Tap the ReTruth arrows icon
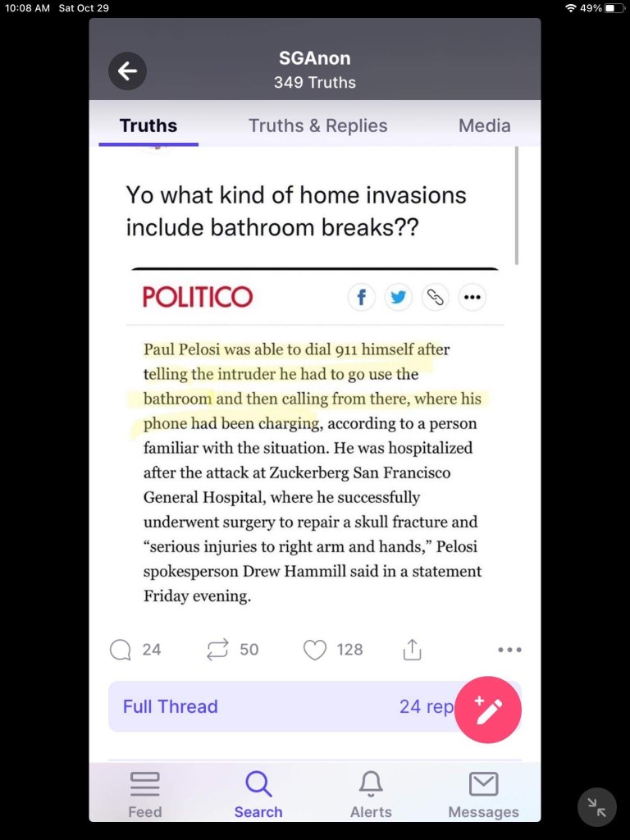This screenshot has width=630, height=840. (x=217, y=650)
